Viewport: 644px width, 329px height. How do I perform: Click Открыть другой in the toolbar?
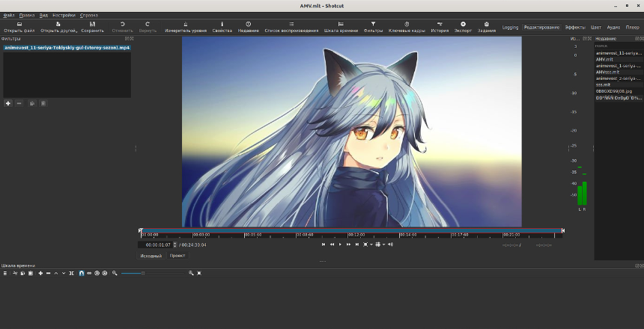point(58,27)
